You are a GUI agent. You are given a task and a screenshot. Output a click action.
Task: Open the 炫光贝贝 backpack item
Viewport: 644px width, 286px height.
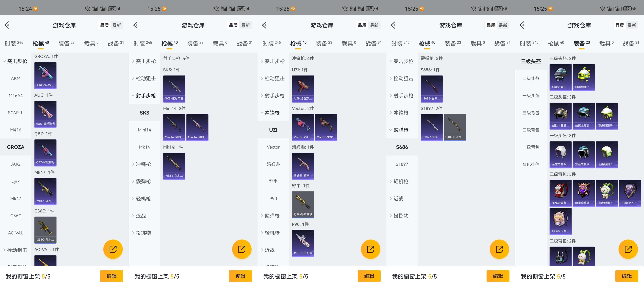coord(561,222)
